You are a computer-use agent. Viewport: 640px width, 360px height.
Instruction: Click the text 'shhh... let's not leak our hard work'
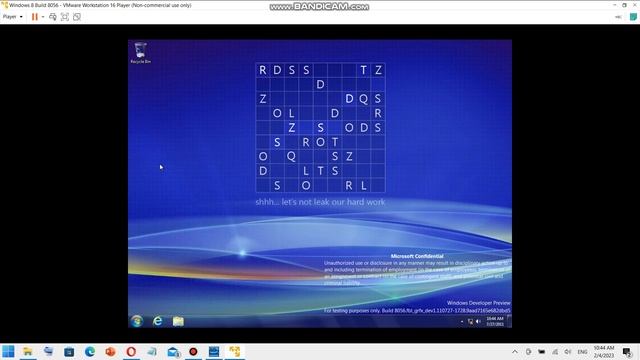[320, 202]
